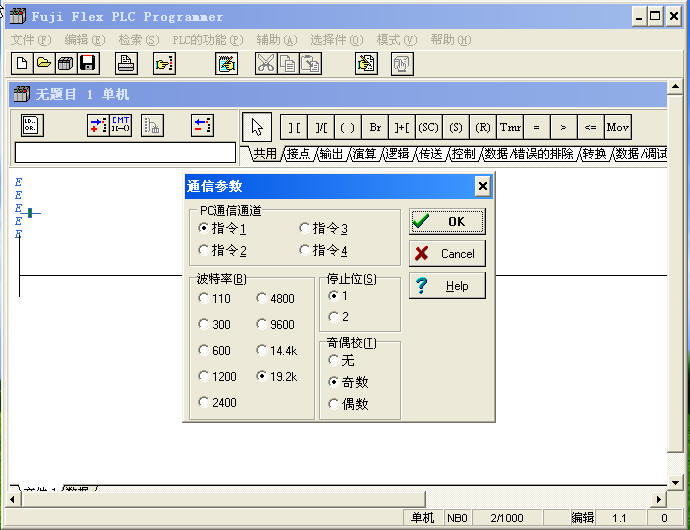The image size is (690, 530).
Task: Click the text input field below toolbar
Action: 125,153
